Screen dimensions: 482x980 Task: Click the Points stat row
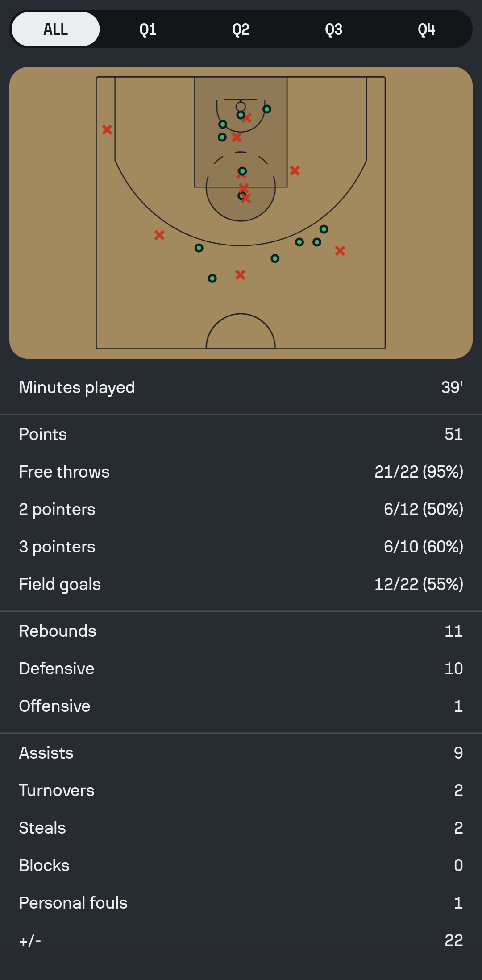[241, 434]
